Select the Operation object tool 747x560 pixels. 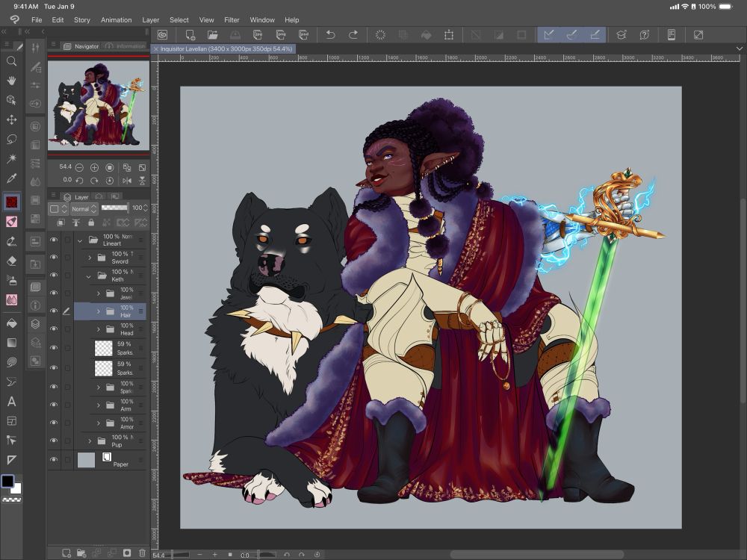pos(11,100)
